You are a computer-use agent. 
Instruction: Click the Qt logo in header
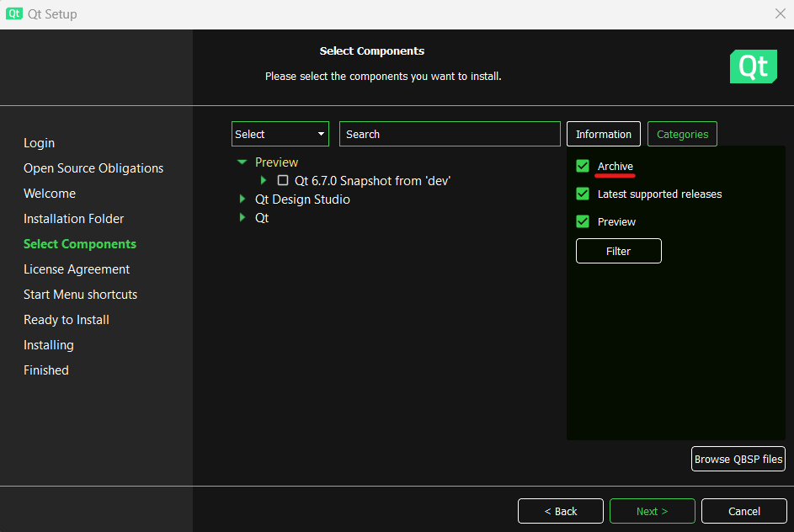tap(753, 66)
